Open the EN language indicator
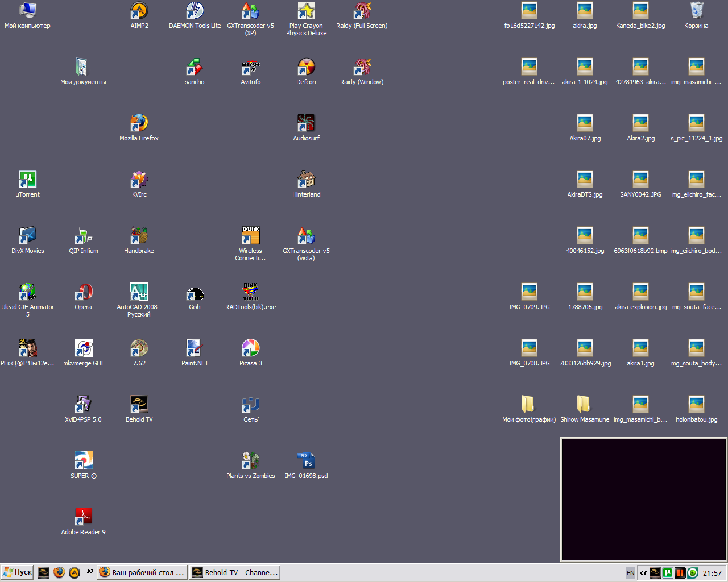The height and width of the screenshot is (582, 728). [630, 573]
